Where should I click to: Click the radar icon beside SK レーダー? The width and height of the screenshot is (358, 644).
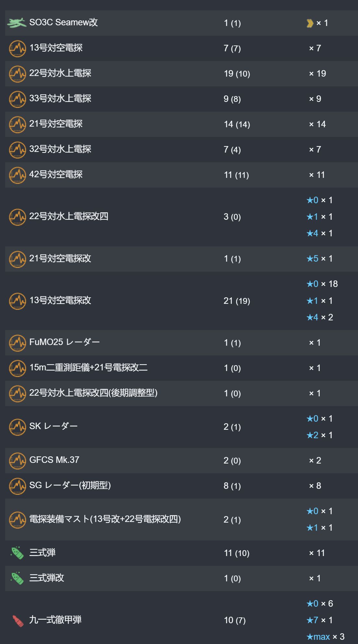[17, 427]
